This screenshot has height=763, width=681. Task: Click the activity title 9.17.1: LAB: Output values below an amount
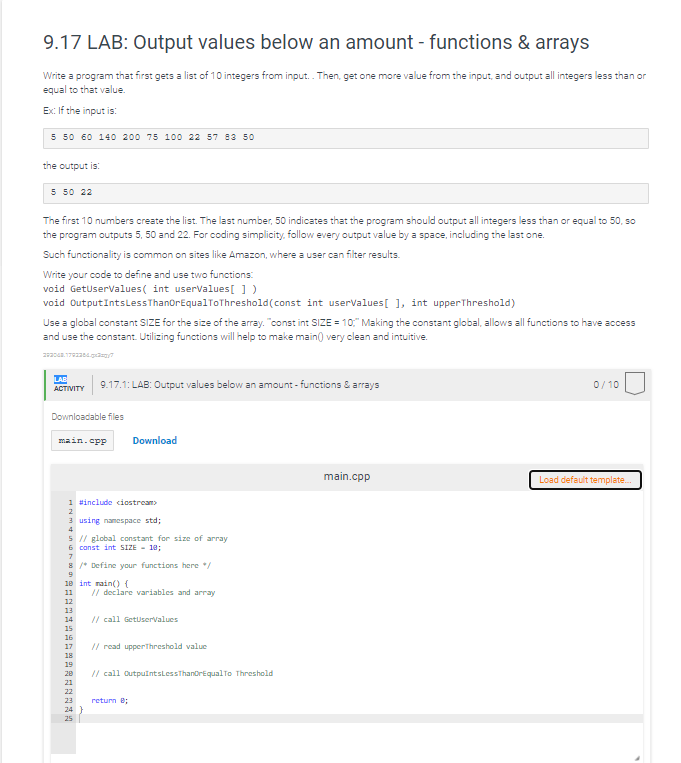[239, 384]
